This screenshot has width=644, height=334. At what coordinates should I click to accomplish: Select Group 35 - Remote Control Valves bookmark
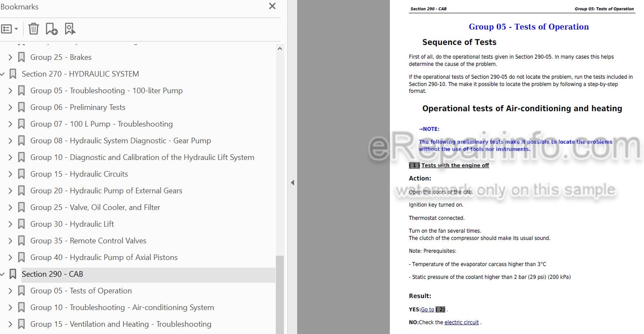click(88, 241)
